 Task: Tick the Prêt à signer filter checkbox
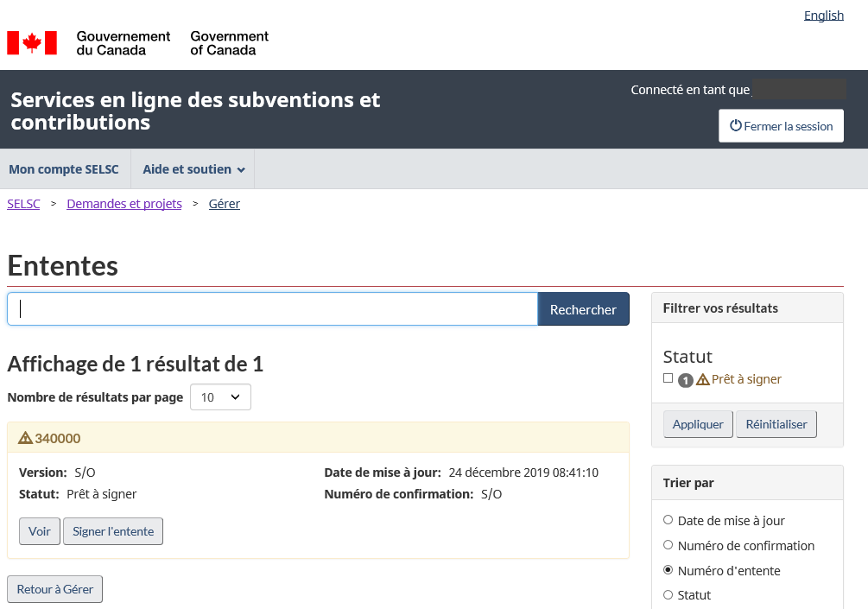tap(668, 378)
